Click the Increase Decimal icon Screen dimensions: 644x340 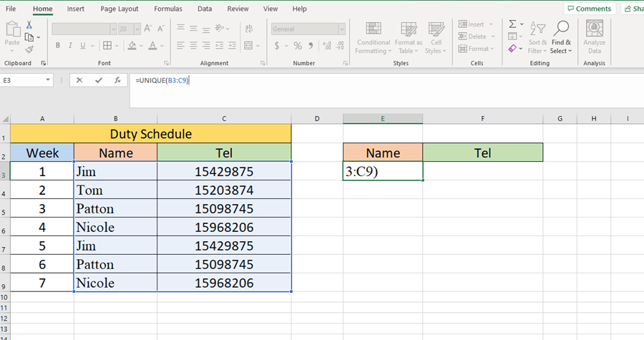pyautogui.click(x=327, y=46)
